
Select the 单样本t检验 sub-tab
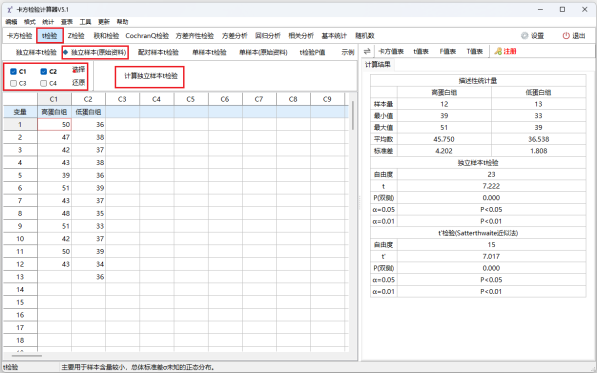[209, 52]
